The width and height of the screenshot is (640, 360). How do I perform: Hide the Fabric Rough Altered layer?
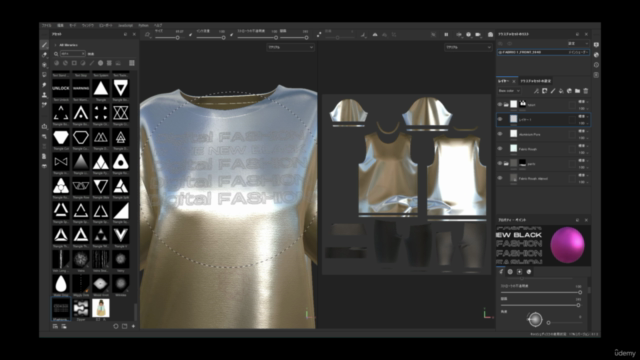tap(500, 178)
